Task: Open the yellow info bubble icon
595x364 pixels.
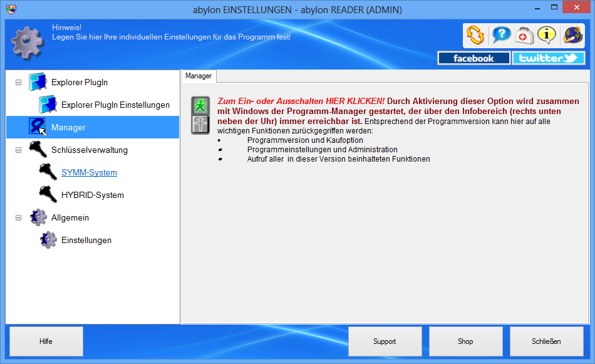Action: (x=546, y=35)
